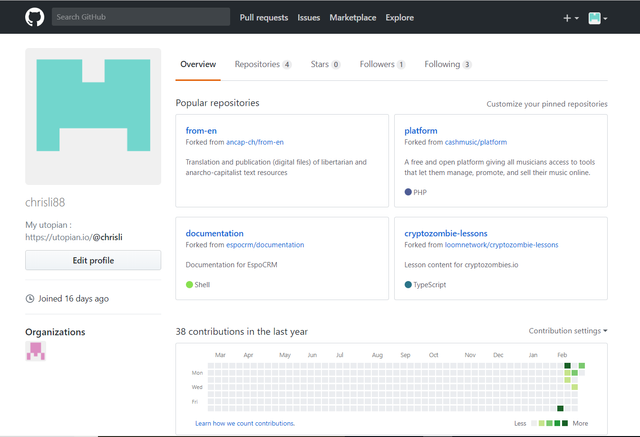
Task: Open the documentation repository
Action: pos(214,233)
